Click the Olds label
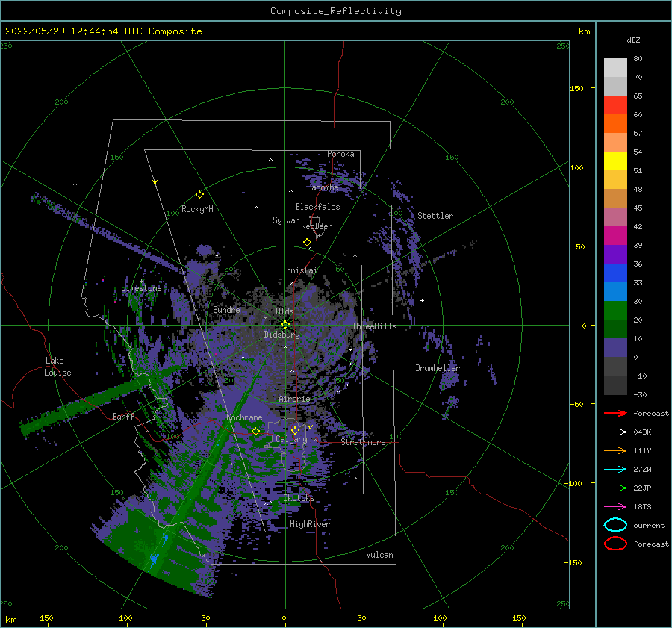 click(x=284, y=311)
